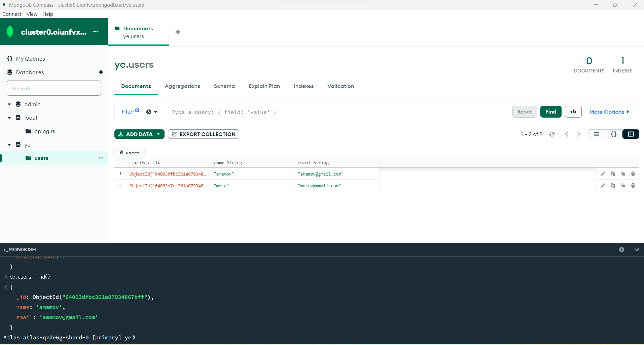Select the local database
The width and height of the screenshot is (644, 345).
31,118
